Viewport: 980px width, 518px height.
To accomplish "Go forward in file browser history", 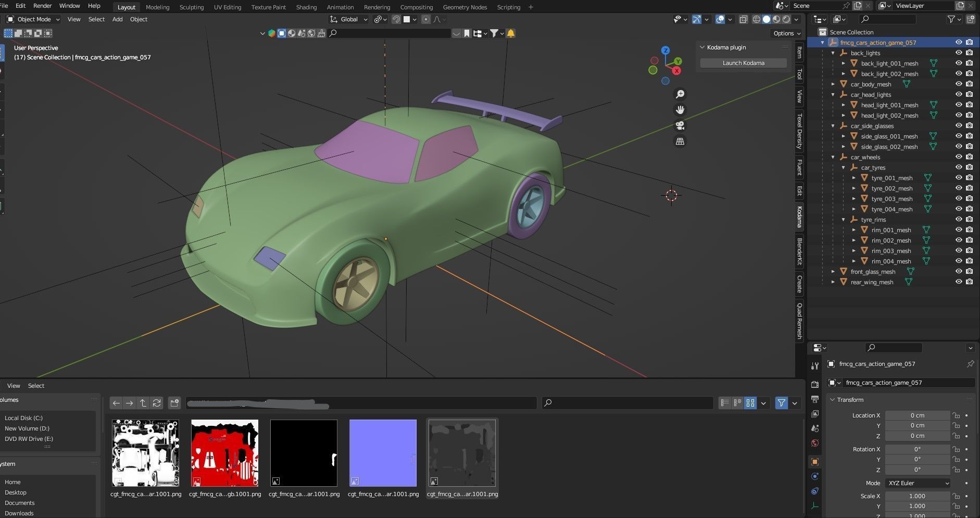I will [129, 403].
